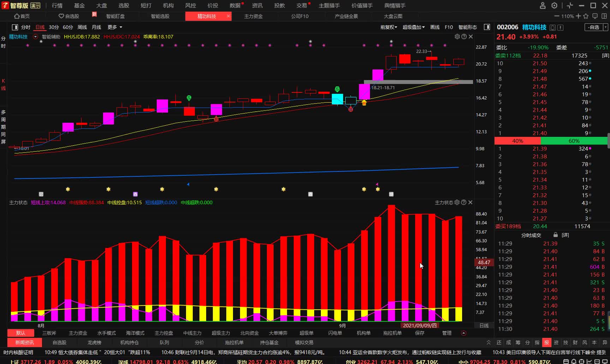
Task: Open 主力状态 panel settings gear icon
Action: pos(457,202)
